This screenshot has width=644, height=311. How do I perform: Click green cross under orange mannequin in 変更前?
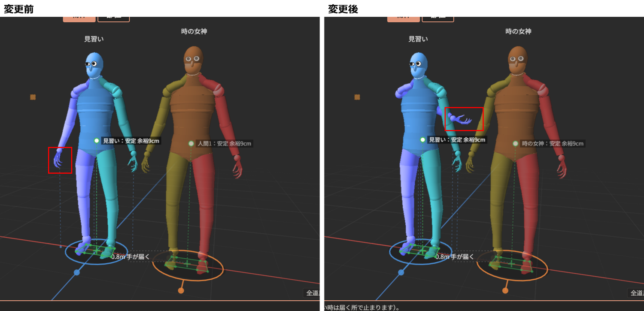tap(187, 263)
